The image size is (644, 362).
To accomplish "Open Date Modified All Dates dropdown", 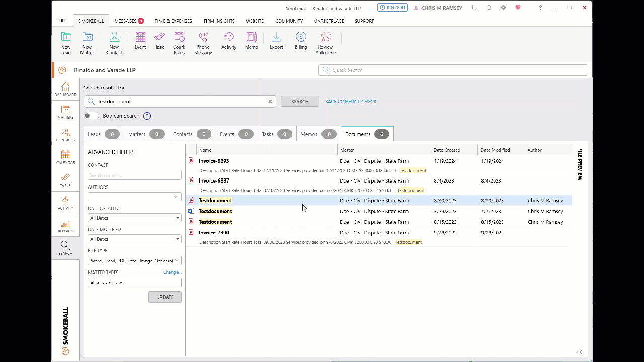I will click(134, 239).
